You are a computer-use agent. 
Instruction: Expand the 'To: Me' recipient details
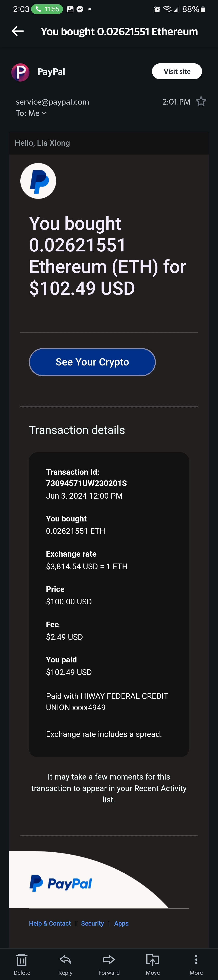(31, 113)
